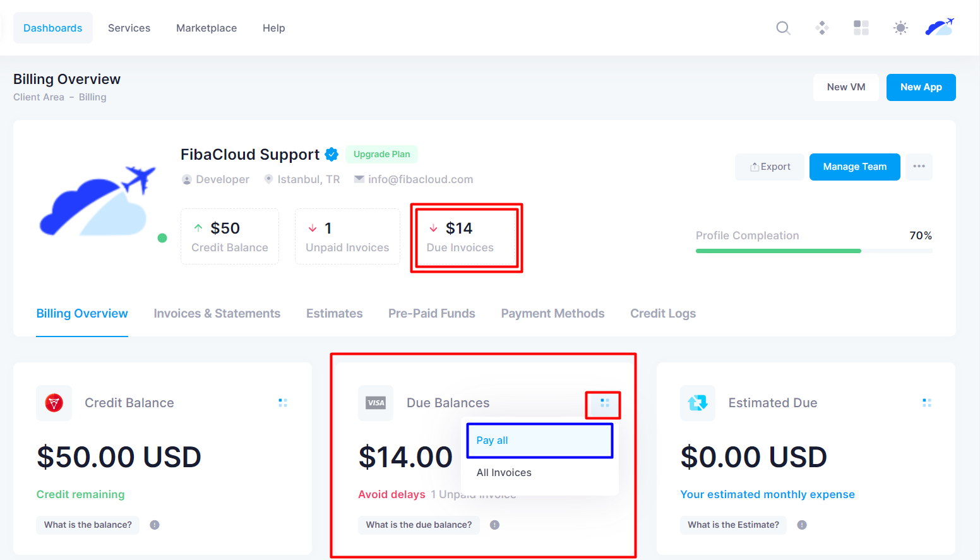The image size is (980, 560).
Task: Click the Tron icon on Credit Balance card
Action: 54,403
